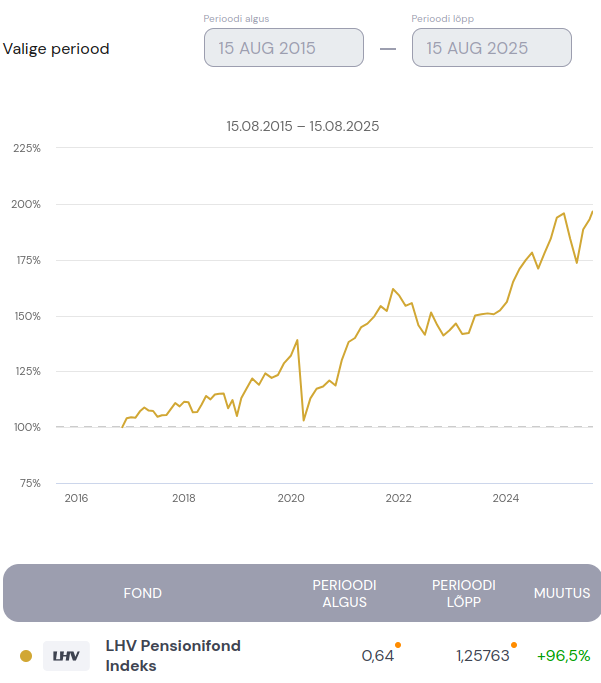Click the Valige periood label
The image size is (601, 683).
point(56,48)
